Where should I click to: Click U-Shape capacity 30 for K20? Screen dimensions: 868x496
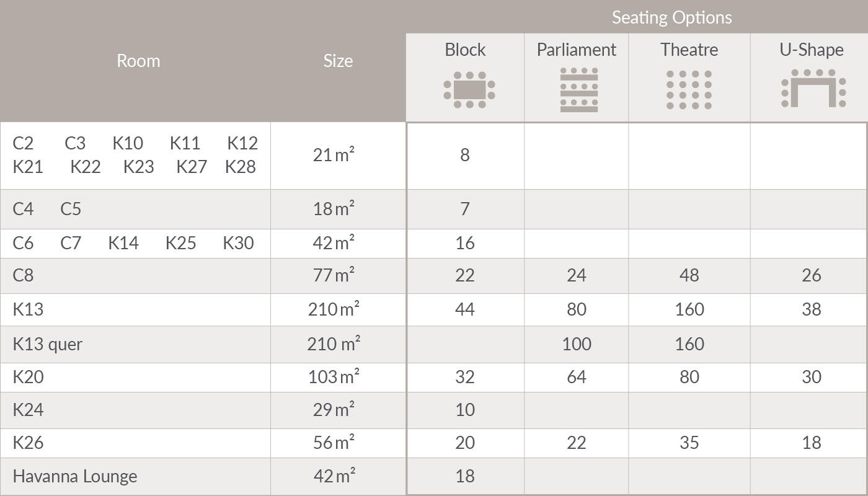pyautogui.click(x=811, y=377)
